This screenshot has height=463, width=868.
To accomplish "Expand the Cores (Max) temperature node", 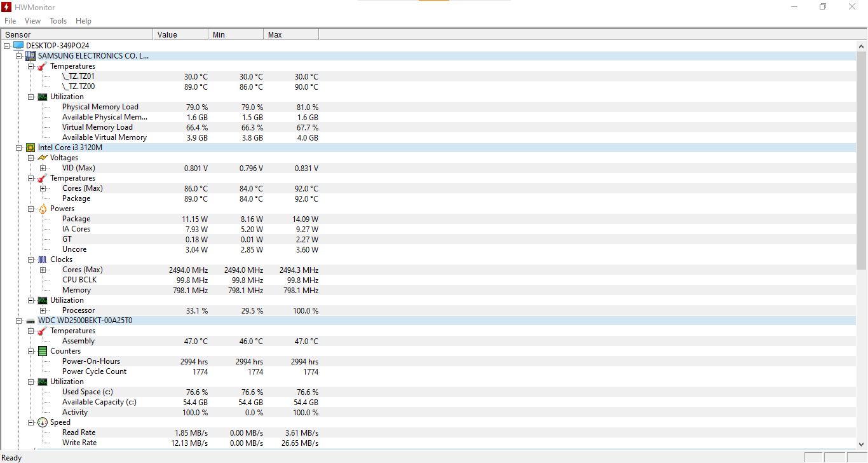I will pyautogui.click(x=43, y=188).
